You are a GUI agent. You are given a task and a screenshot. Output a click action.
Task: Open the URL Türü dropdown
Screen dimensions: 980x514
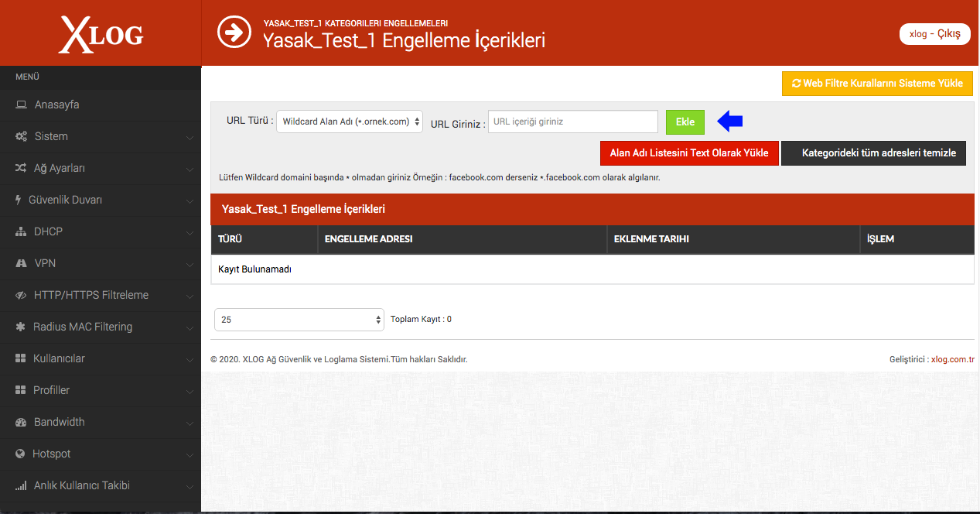(350, 122)
